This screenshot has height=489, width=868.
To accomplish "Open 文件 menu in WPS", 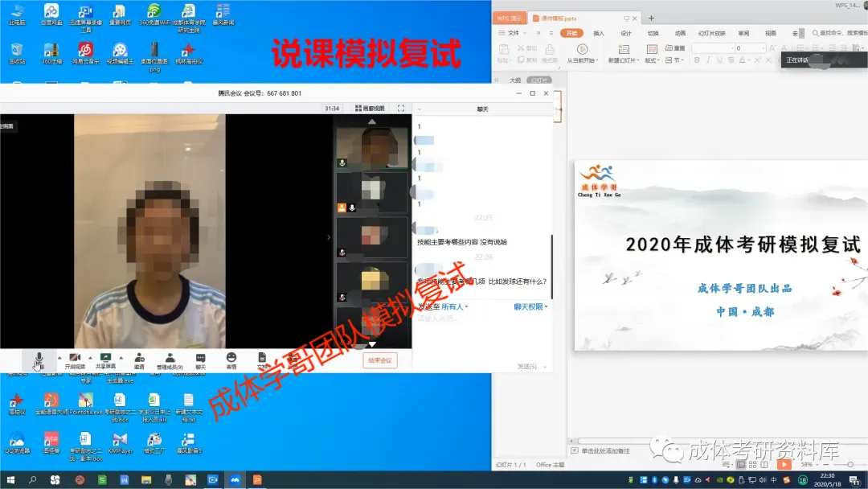I will [513, 33].
